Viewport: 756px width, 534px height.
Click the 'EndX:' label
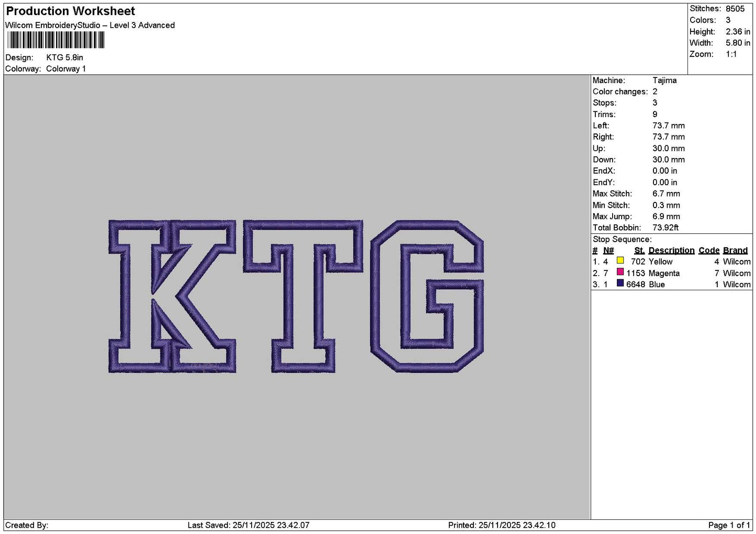pos(604,171)
